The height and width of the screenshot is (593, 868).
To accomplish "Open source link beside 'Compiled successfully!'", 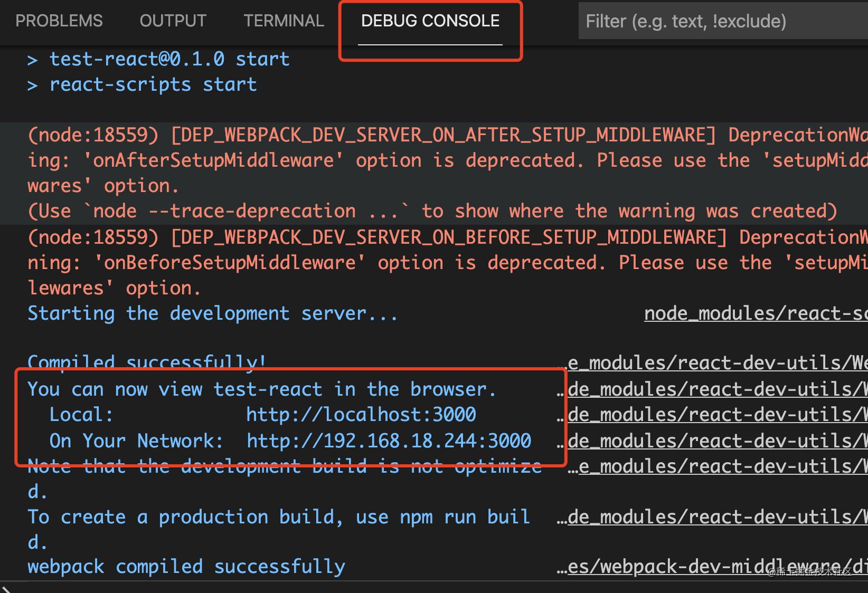I will [x=717, y=363].
